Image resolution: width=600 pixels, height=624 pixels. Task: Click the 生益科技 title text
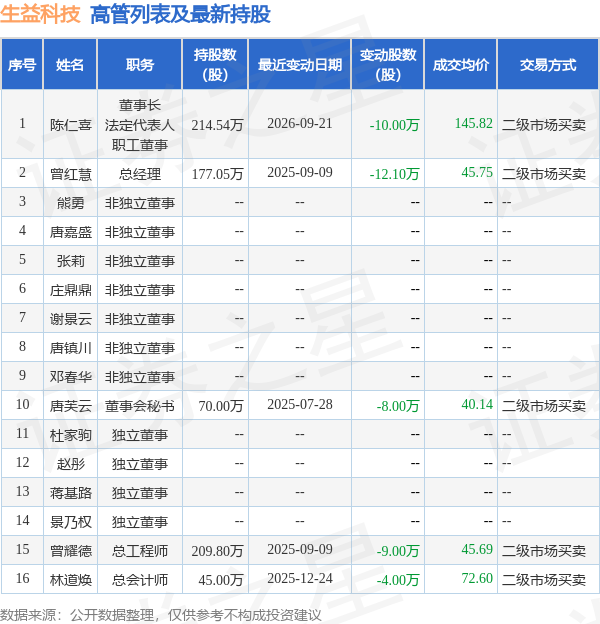click(x=40, y=14)
